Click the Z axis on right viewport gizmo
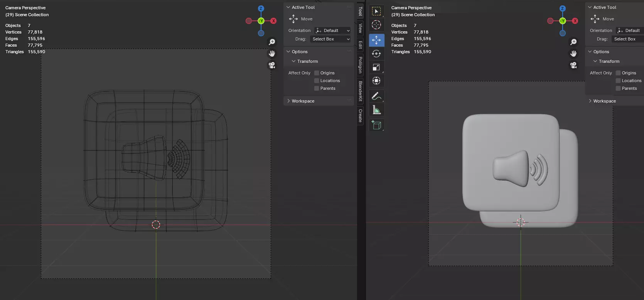This screenshot has width=644, height=300. coord(563,8)
